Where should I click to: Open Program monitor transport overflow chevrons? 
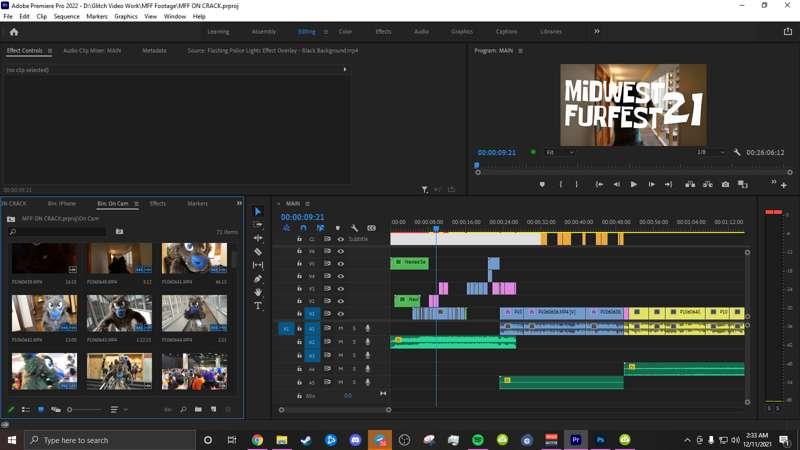[x=773, y=182]
